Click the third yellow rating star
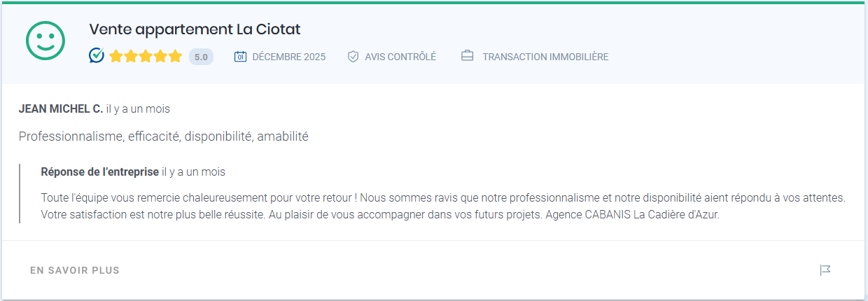Screen dimensions: 868x301 (146, 57)
